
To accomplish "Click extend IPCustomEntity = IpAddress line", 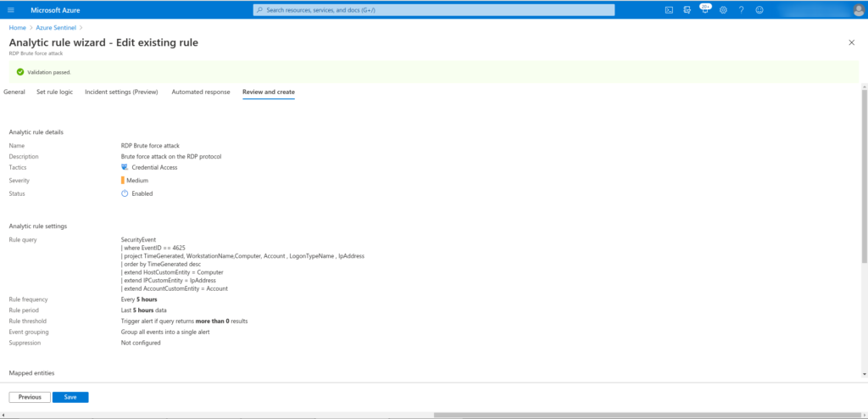I will (169, 281).
